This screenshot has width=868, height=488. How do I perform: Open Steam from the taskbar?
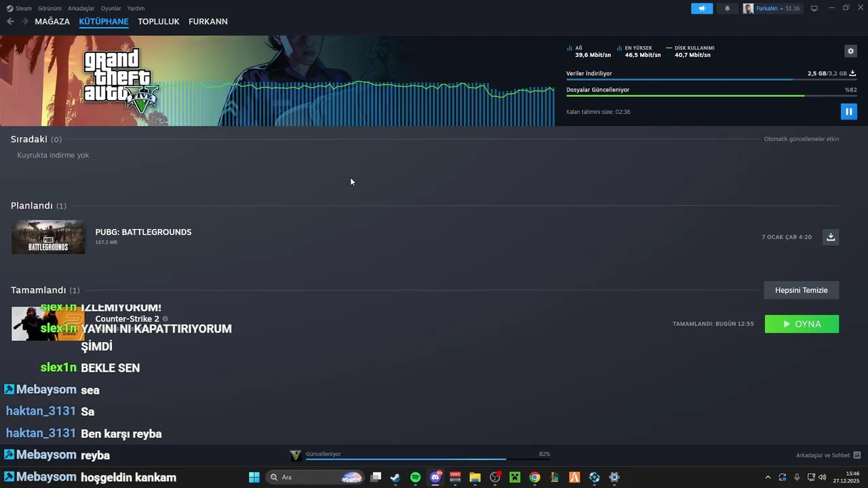click(x=395, y=477)
